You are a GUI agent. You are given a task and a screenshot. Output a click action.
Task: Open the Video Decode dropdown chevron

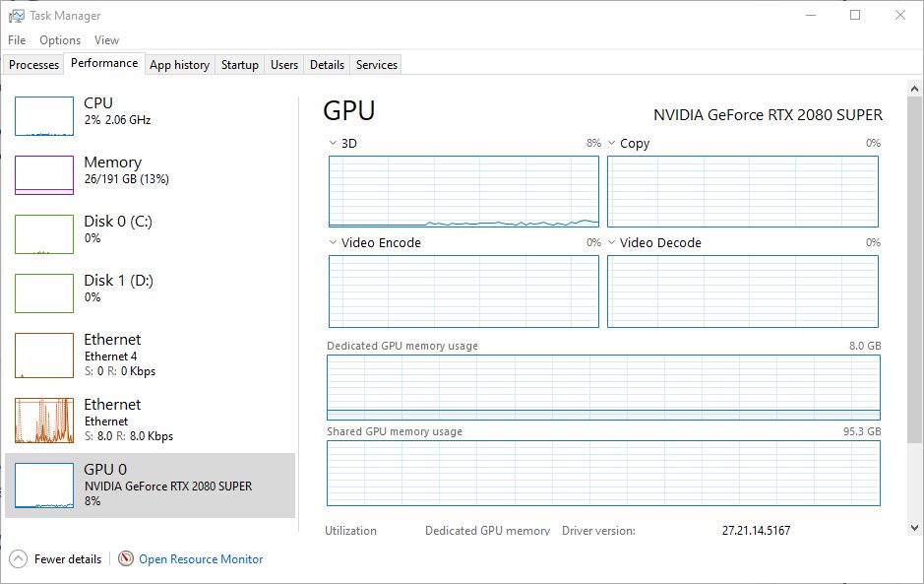click(610, 243)
